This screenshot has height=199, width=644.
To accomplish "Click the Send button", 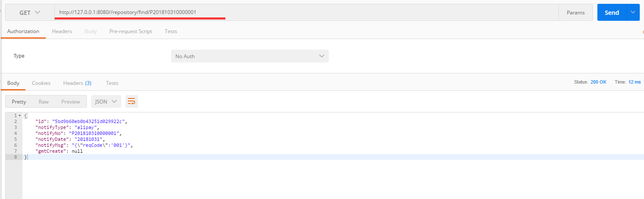I will coord(612,13).
